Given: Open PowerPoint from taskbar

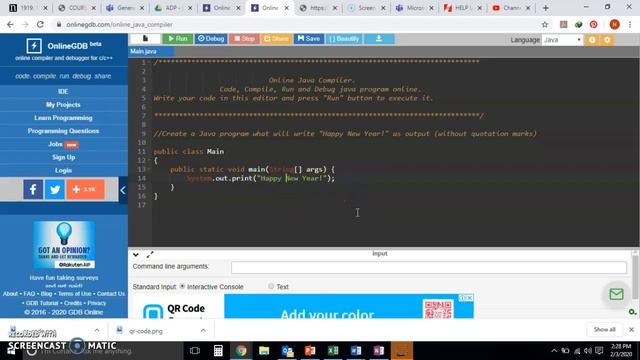Looking at the screenshot, I should (x=310, y=351).
